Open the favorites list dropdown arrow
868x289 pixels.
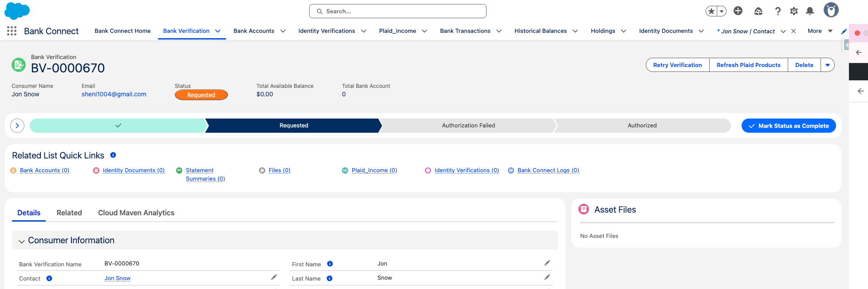click(x=722, y=11)
